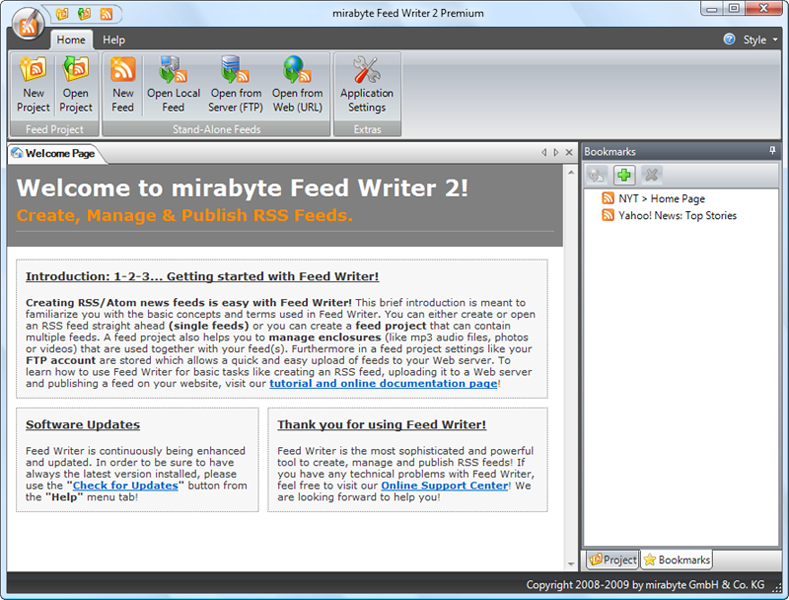Follow the Check for Updates link
The height and width of the screenshot is (600, 789).
(x=126, y=485)
